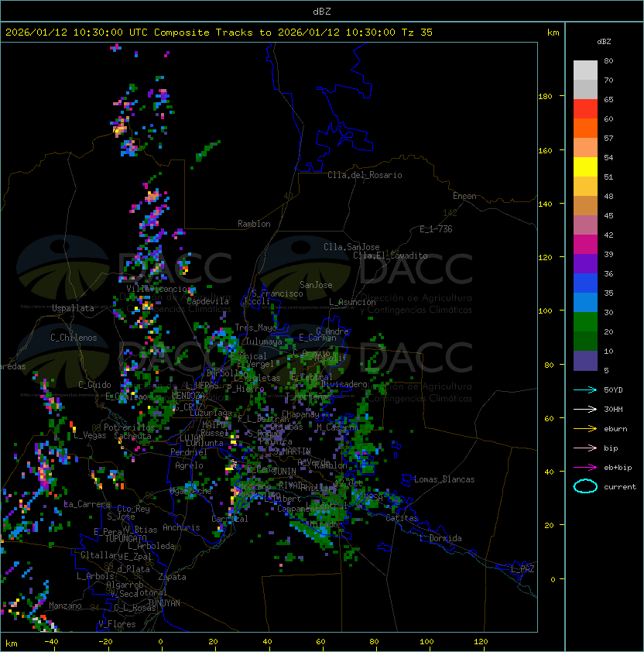
Task: Click the 'Anchoris' place label
Action: tap(181, 527)
